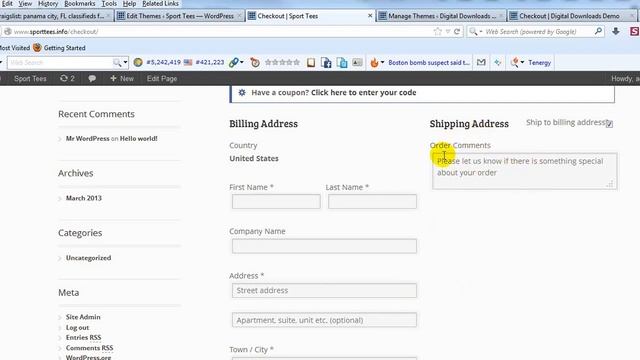Open March 2013 archive link
This screenshot has height=360, width=640.
[x=84, y=198]
